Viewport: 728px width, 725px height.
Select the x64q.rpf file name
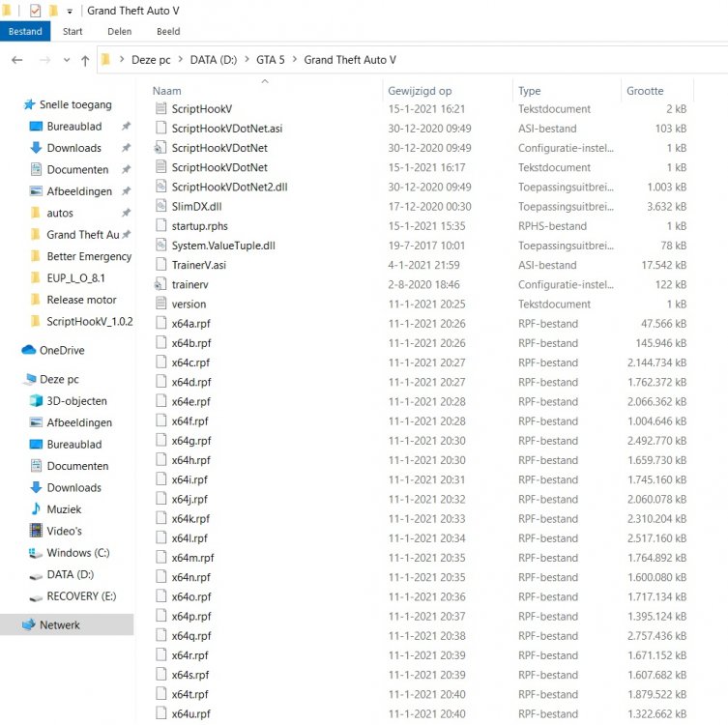[x=191, y=636]
